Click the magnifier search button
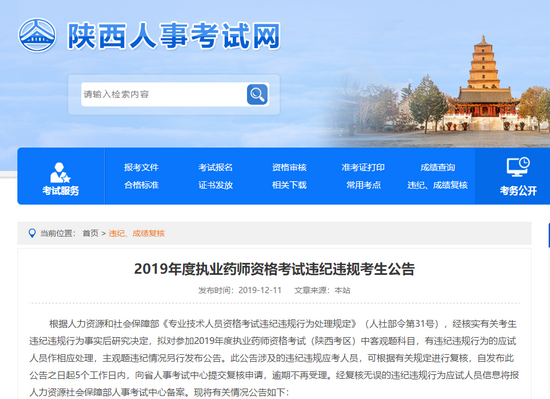Viewport: 550px width, 399px height. click(x=257, y=94)
